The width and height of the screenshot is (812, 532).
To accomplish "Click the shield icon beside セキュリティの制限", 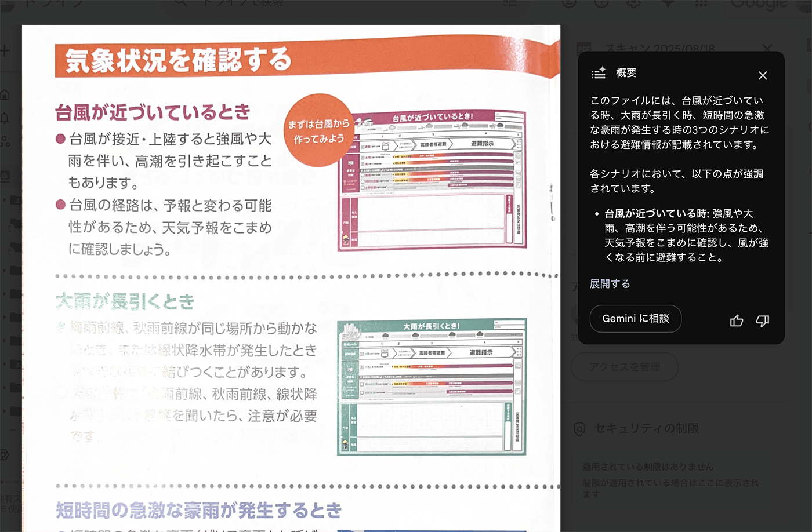I will [579, 429].
